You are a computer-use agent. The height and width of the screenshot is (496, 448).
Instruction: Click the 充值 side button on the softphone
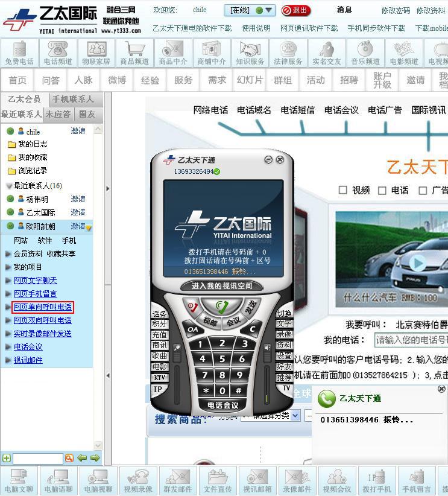(159, 335)
